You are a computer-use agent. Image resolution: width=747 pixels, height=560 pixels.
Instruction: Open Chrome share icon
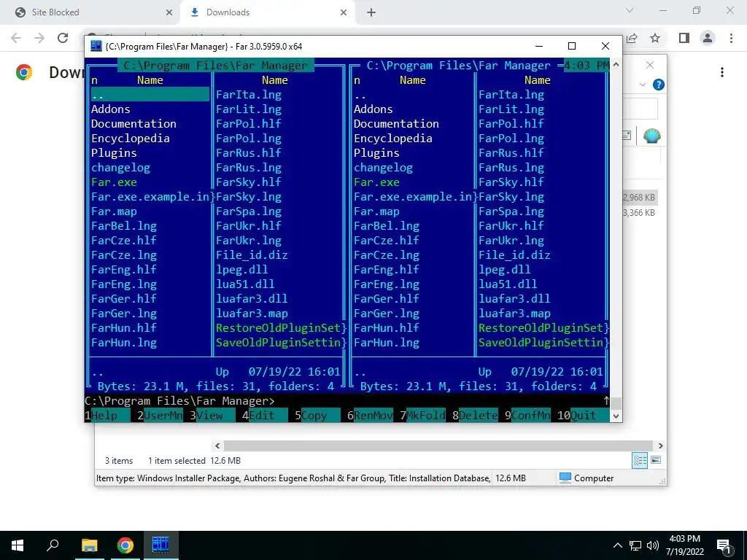click(x=632, y=38)
